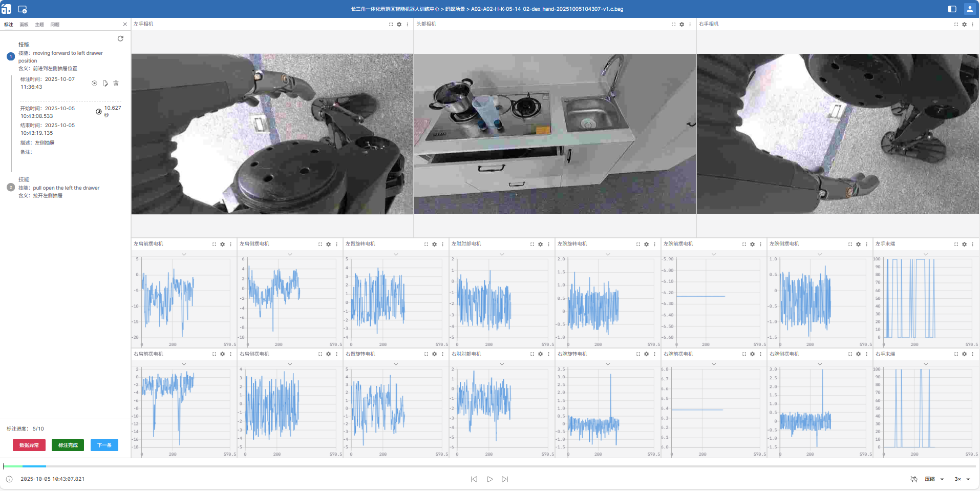
Task: Switch to the 面板 tab
Action: 24,25
